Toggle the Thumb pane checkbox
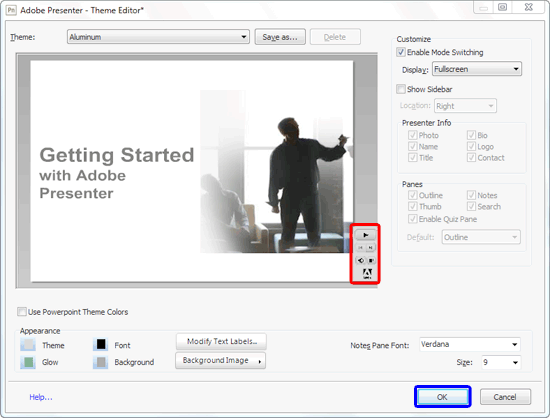Image resolution: width=550 pixels, height=418 pixels. pos(412,206)
